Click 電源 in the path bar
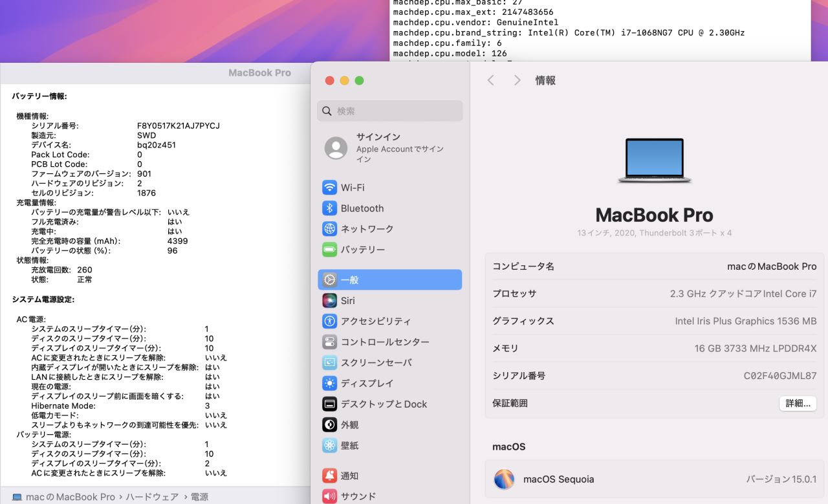The width and height of the screenshot is (828, 504). point(200,497)
